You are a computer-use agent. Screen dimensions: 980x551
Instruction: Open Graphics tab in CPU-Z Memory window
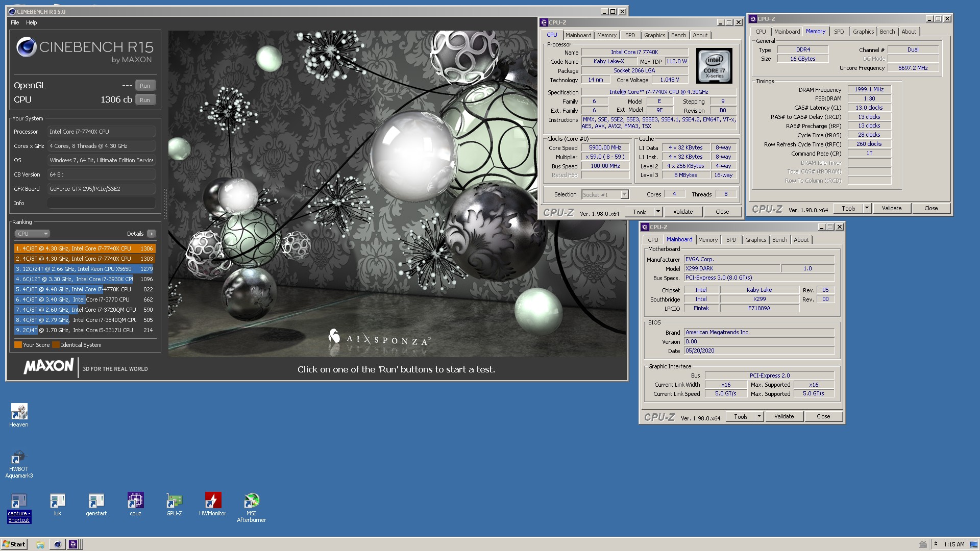click(863, 32)
